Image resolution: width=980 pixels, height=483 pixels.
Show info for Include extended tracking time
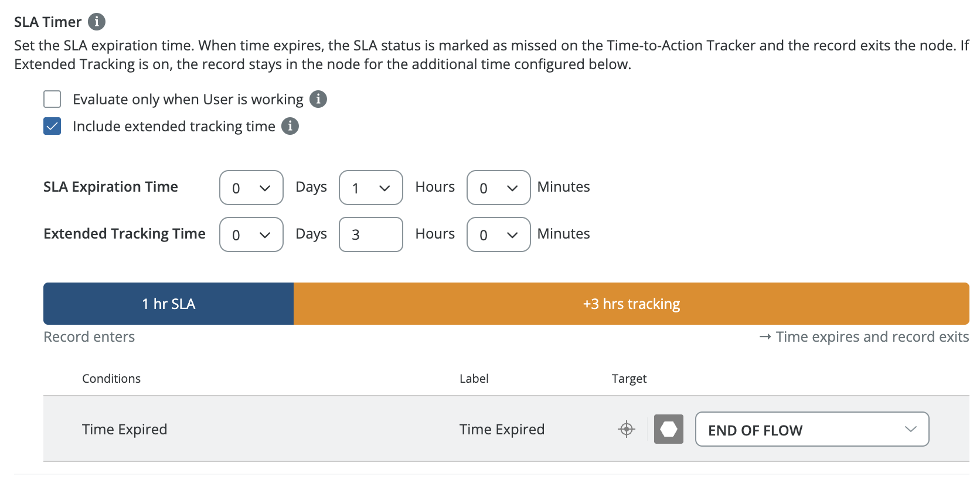click(x=290, y=126)
